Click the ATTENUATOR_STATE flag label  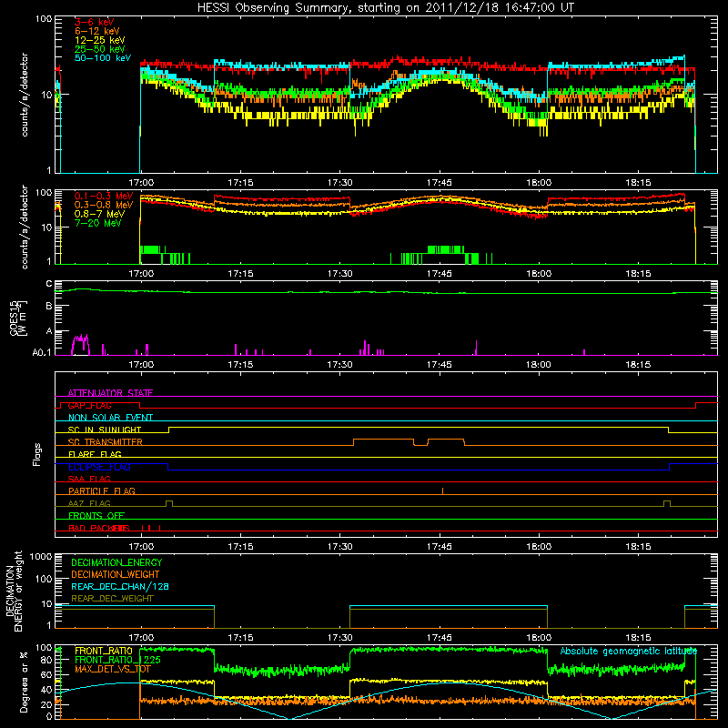tap(110, 393)
